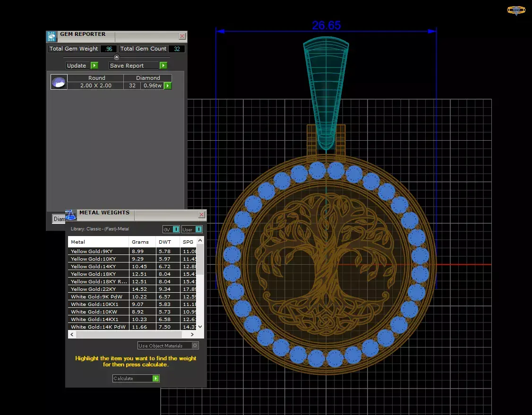Click the Metal column header
Image resolution: width=532 pixels, height=415 pixels.
(x=98, y=242)
